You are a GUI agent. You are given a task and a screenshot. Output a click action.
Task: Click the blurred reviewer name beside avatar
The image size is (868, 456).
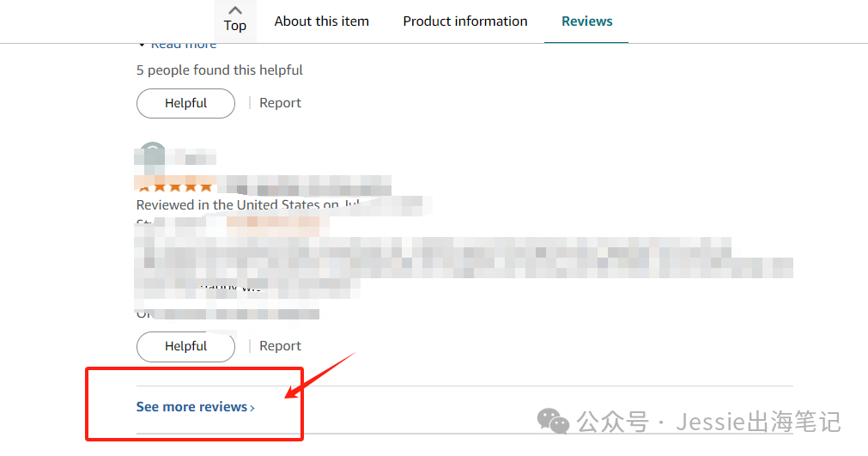[192, 157]
